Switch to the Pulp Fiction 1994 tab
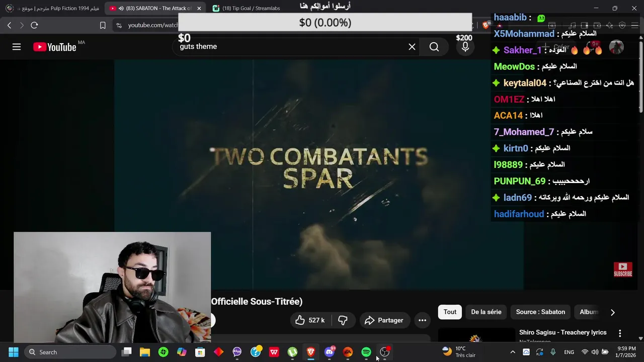 (52, 8)
